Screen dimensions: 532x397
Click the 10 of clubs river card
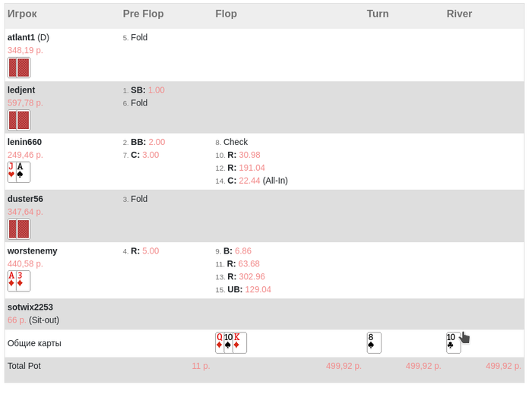[452, 343]
